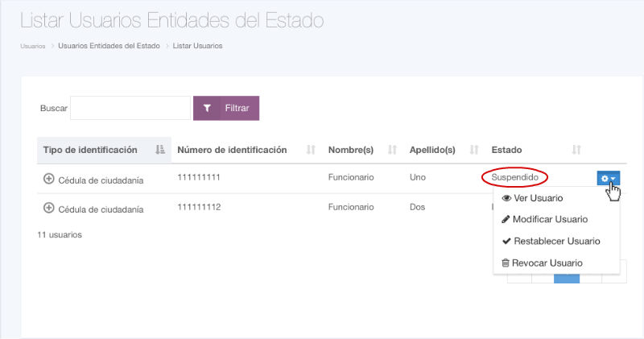
Task: Choose Revocar Usuario from the menu
Action: (x=541, y=263)
